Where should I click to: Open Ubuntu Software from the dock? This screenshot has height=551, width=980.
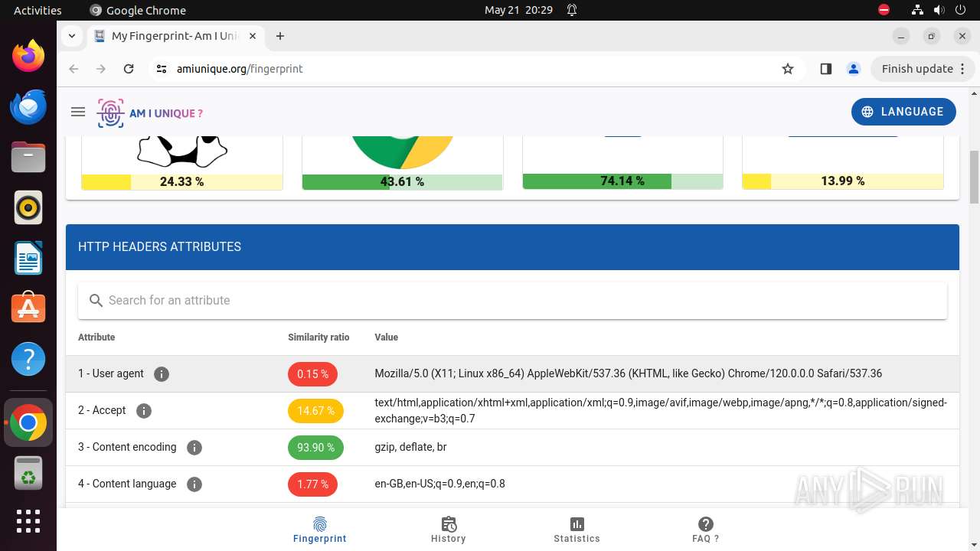click(28, 308)
